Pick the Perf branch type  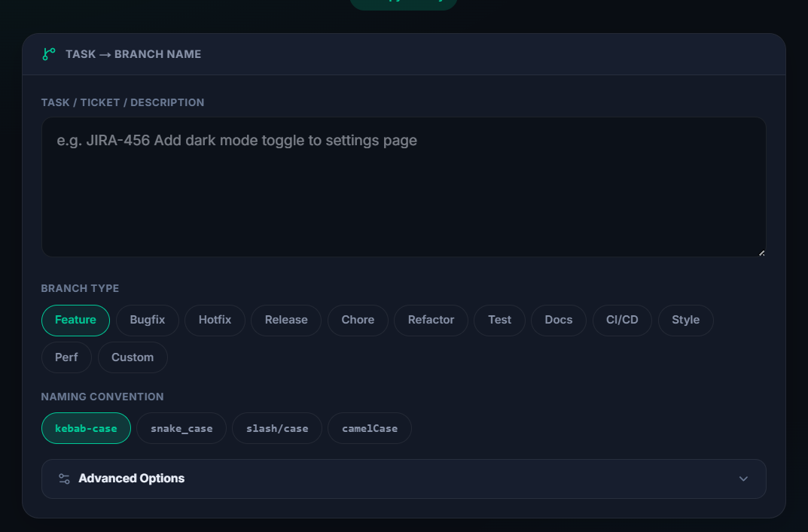(66, 357)
